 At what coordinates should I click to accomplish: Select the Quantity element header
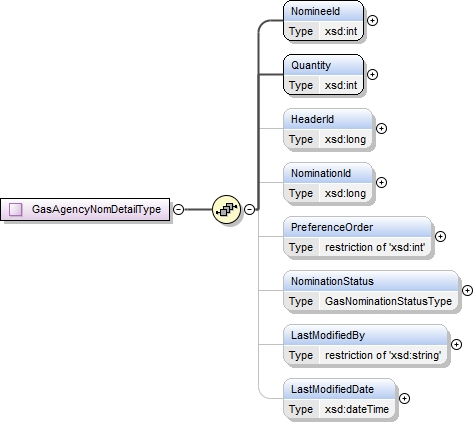323,65
